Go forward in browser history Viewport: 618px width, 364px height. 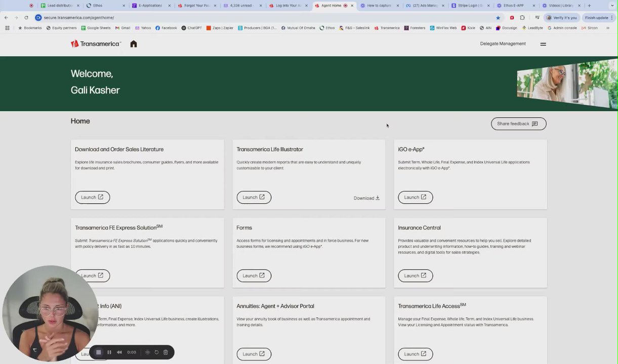16,18
